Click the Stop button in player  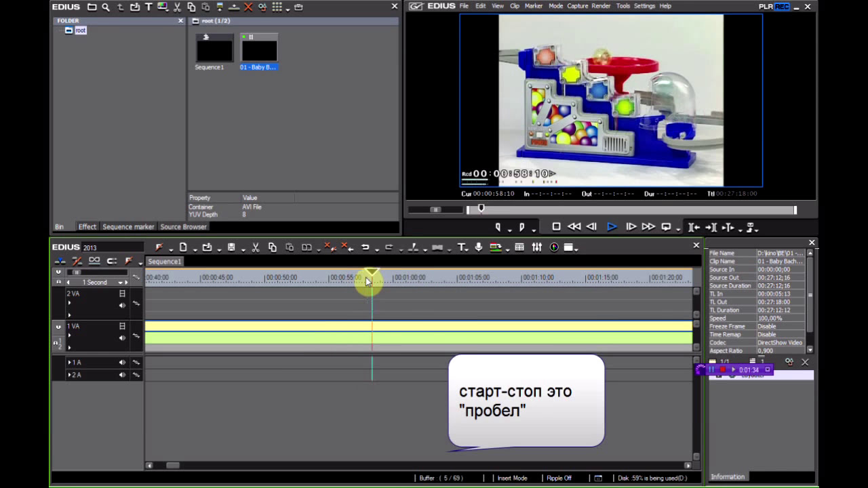556,227
